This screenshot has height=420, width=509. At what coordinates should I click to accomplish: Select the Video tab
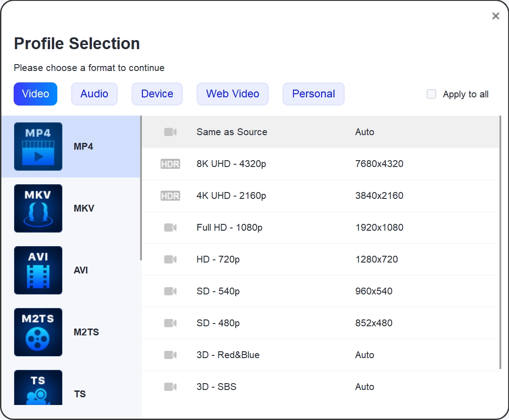(x=35, y=94)
